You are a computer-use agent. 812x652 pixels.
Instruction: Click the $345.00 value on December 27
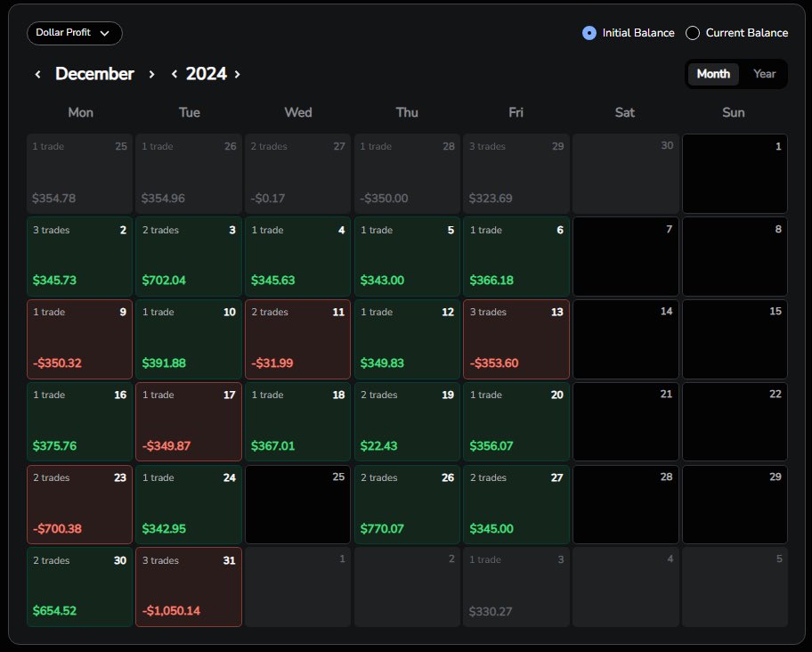491,529
